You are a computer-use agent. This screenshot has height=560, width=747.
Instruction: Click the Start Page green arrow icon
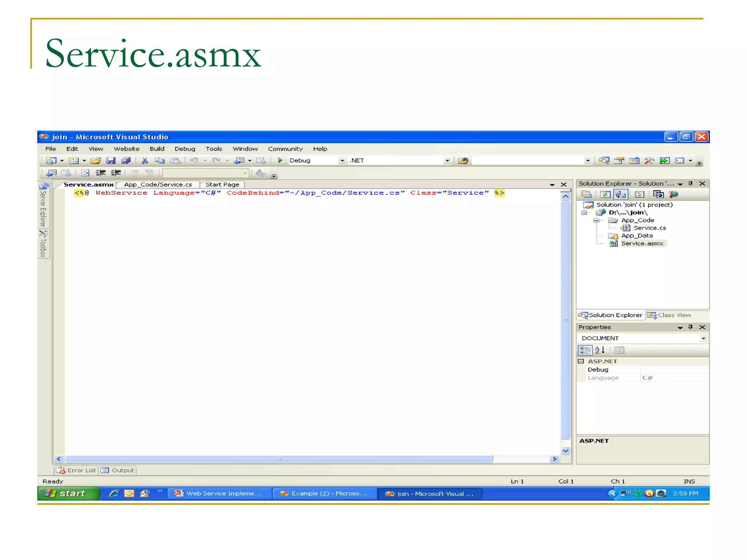[665, 160]
